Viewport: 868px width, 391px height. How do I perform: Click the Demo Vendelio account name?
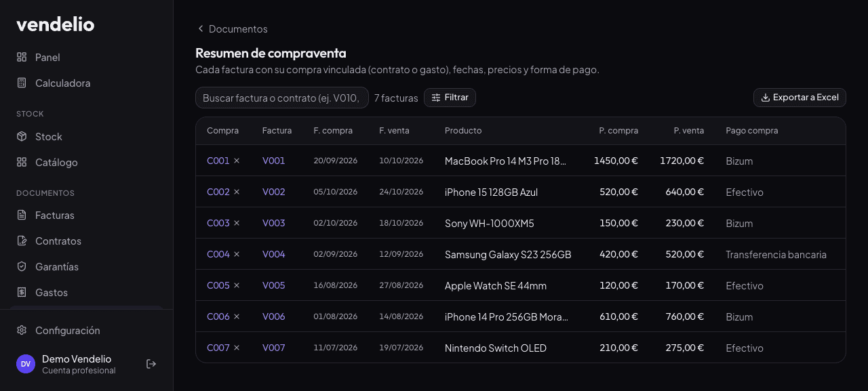77,359
